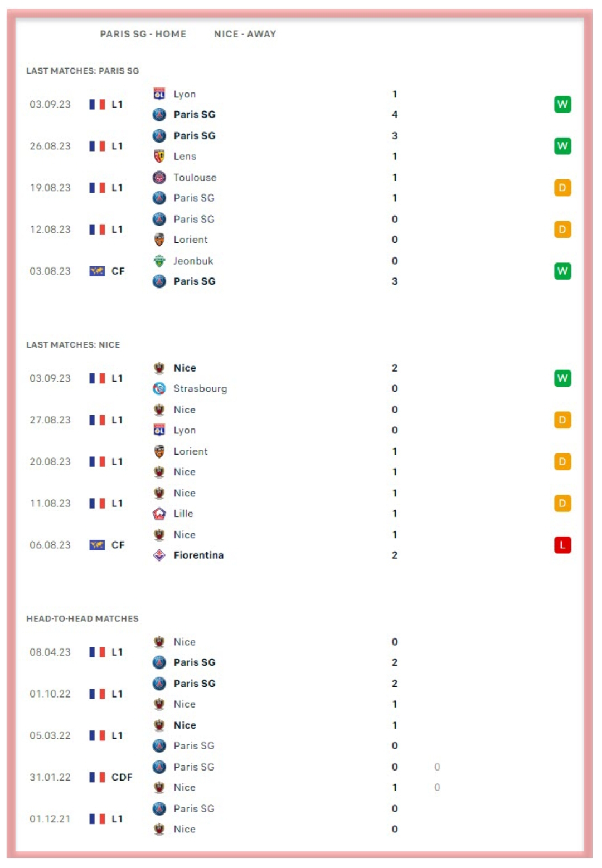Click the red L badge for Fiorentina loss

562,545
